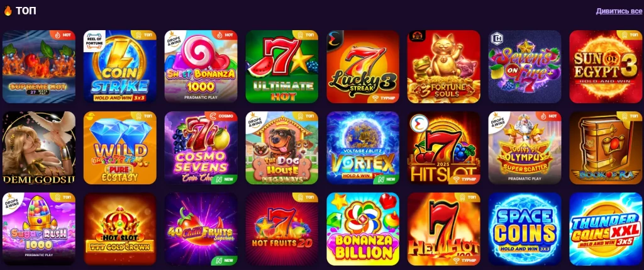The height and width of the screenshot is (270, 644).
Task: Open Thunder Coins XXL game
Action: pyautogui.click(x=606, y=229)
